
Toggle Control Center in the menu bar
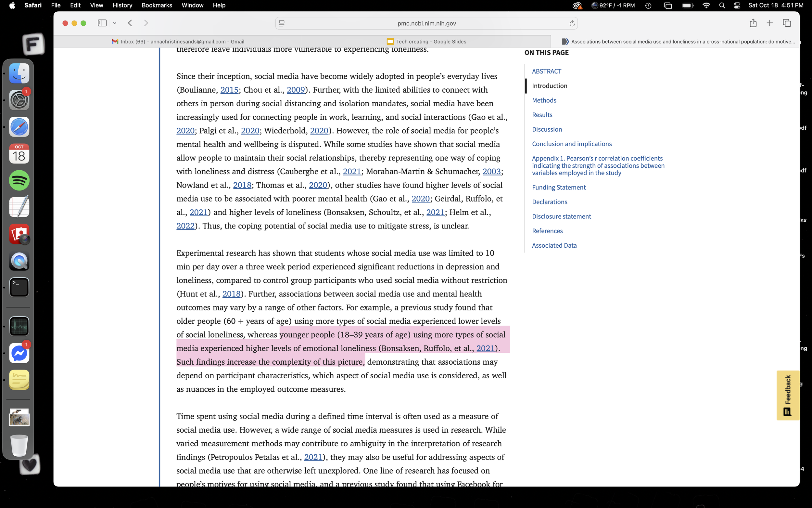coord(737,6)
